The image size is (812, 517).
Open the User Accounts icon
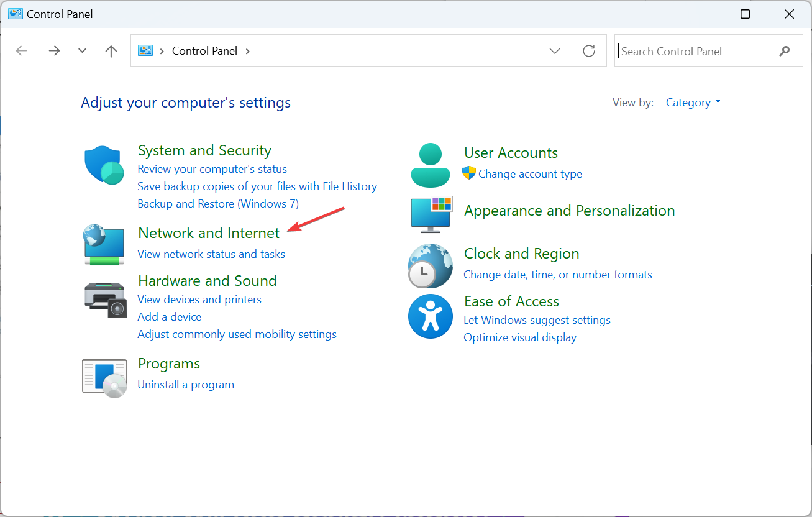pyautogui.click(x=430, y=165)
